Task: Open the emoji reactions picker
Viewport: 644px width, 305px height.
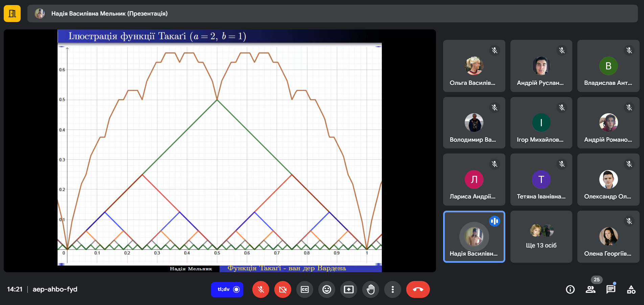Action: (327, 289)
